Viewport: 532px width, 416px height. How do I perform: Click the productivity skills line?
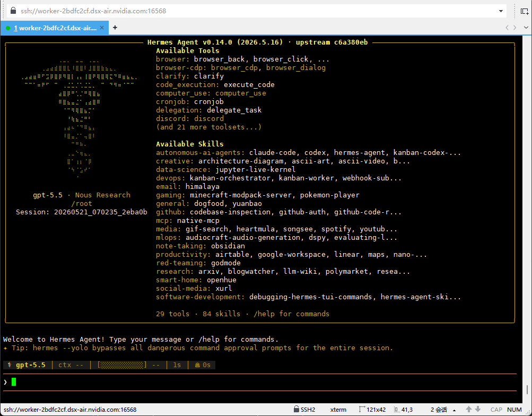(291, 254)
